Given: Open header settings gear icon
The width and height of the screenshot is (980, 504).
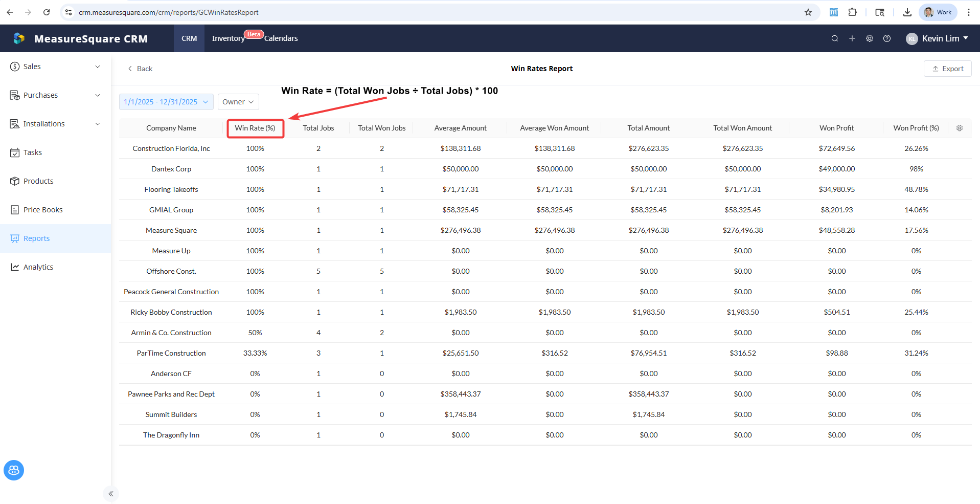Looking at the screenshot, I should tap(870, 38).
